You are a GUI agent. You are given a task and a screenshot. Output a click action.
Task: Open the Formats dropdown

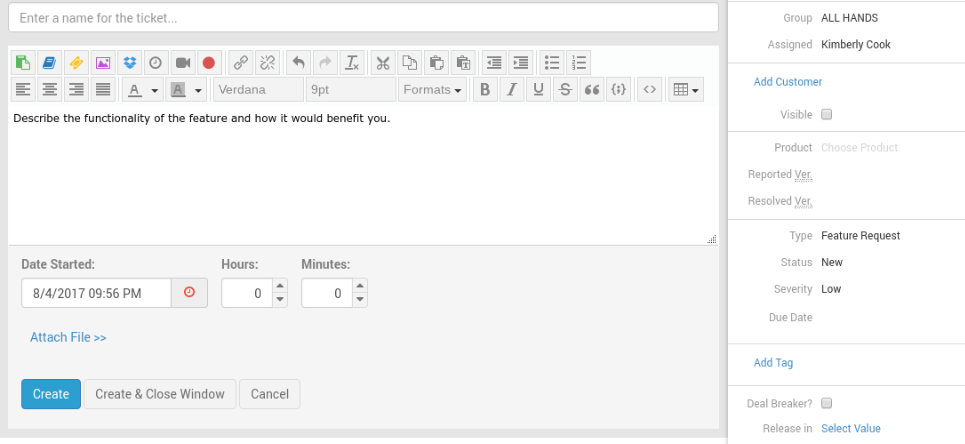432,90
